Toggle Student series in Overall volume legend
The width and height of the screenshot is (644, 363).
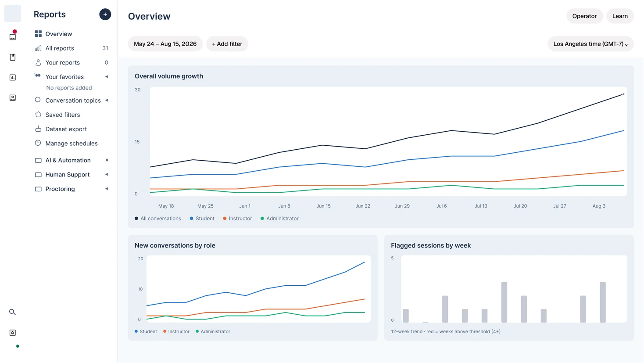click(202, 219)
